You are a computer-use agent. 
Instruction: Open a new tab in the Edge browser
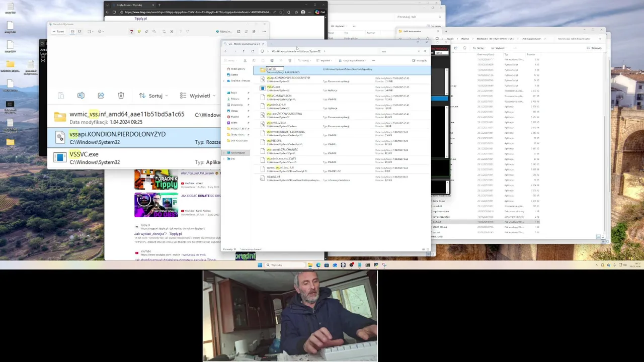tap(159, 5)
